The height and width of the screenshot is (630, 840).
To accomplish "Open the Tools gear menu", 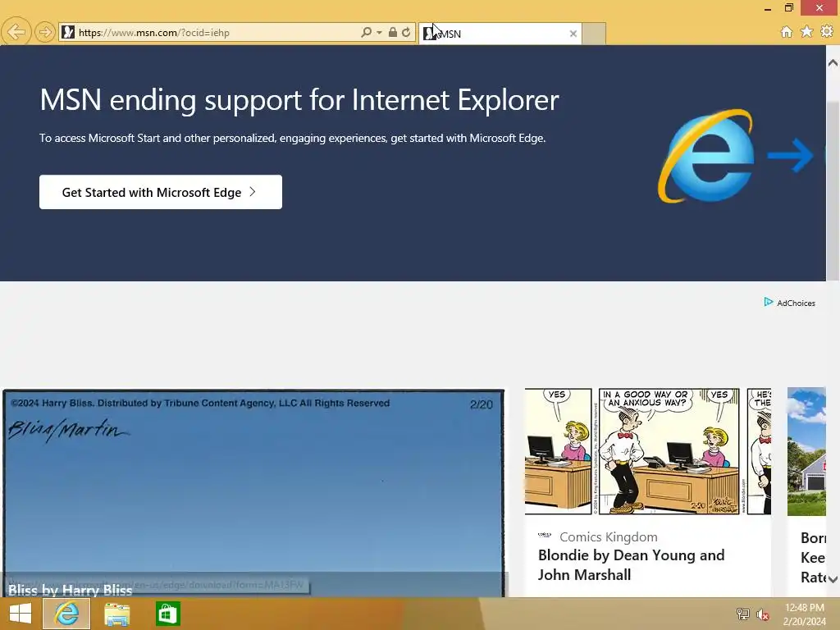I will (827, 32).
